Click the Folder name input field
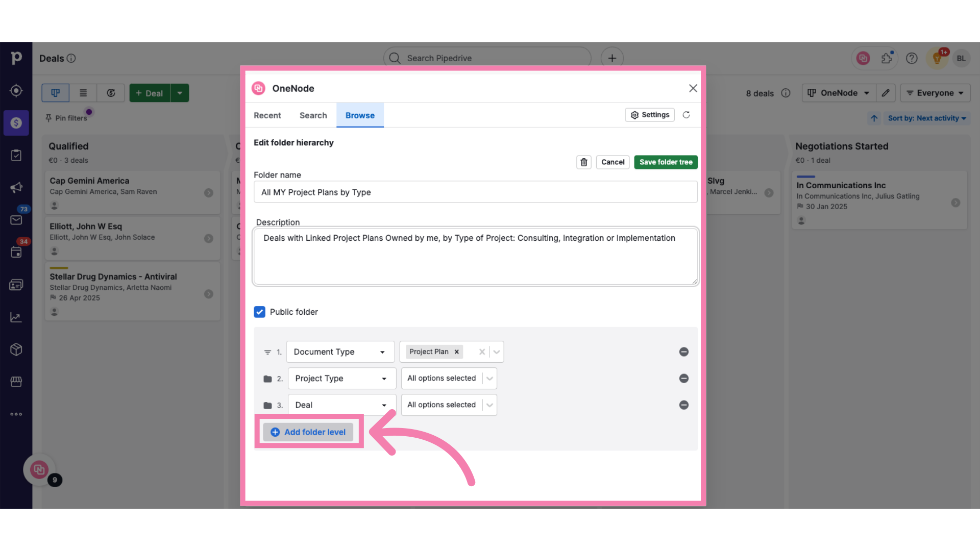 [x=475, y=192]
